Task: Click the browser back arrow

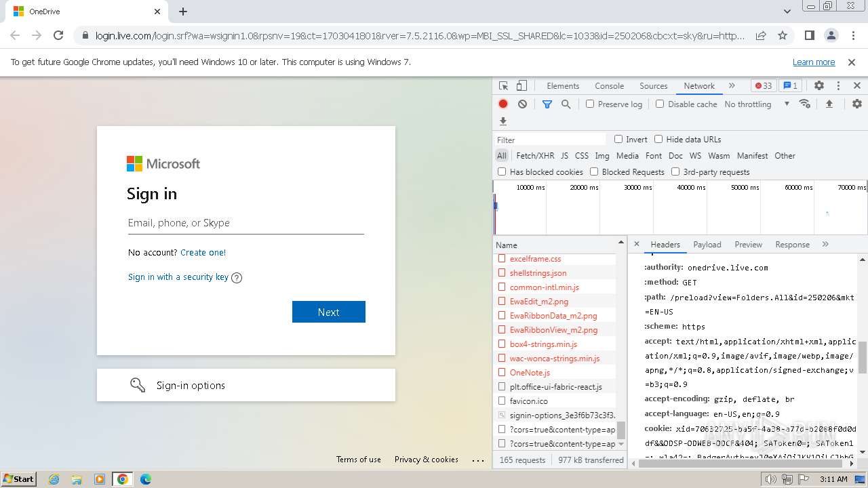Action: point(15,35)
